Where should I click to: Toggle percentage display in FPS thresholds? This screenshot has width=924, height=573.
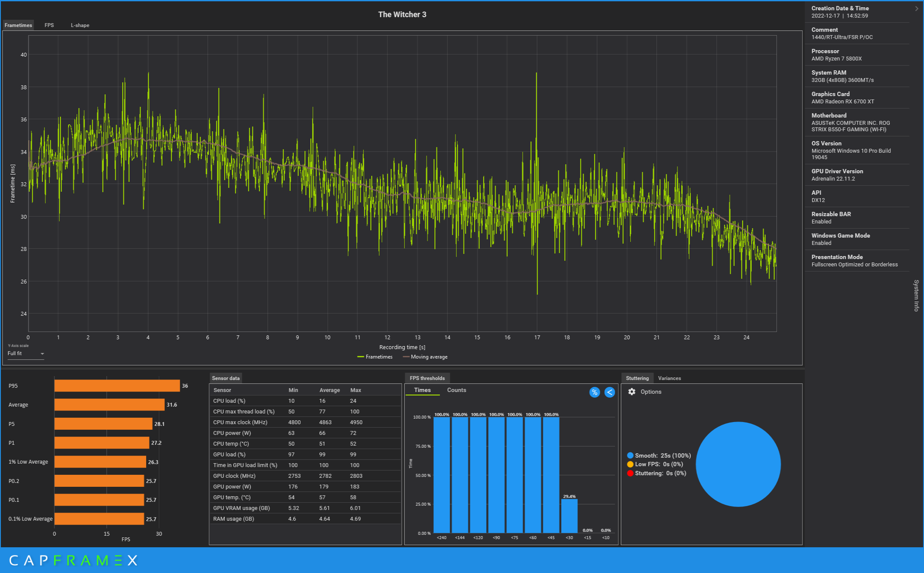click(594, 392)
